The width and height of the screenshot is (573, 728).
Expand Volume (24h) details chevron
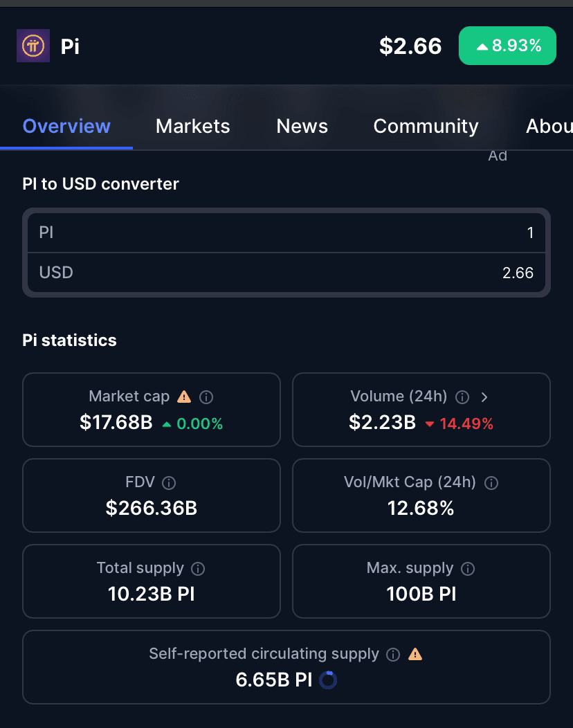tap(484, 397)
